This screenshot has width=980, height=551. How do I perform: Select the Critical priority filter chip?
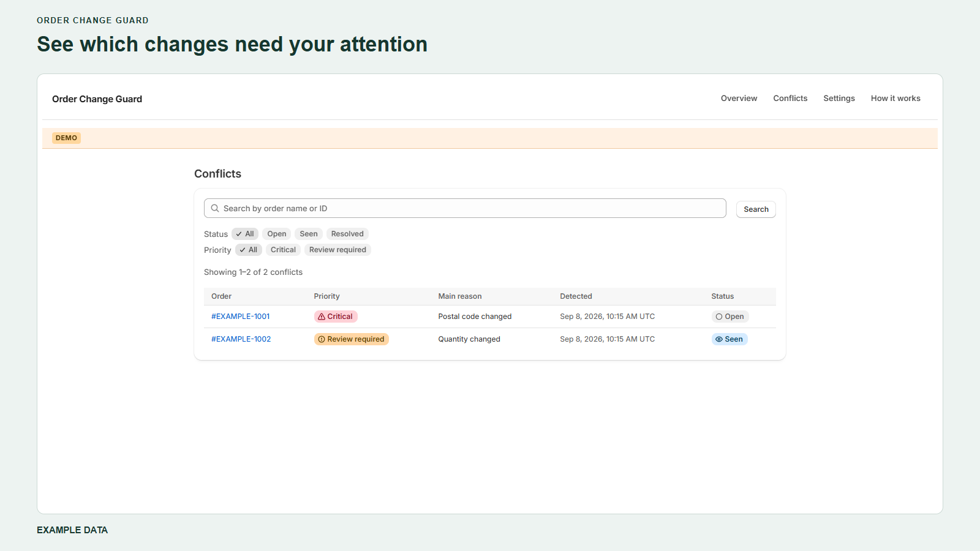tap(283, 250)
